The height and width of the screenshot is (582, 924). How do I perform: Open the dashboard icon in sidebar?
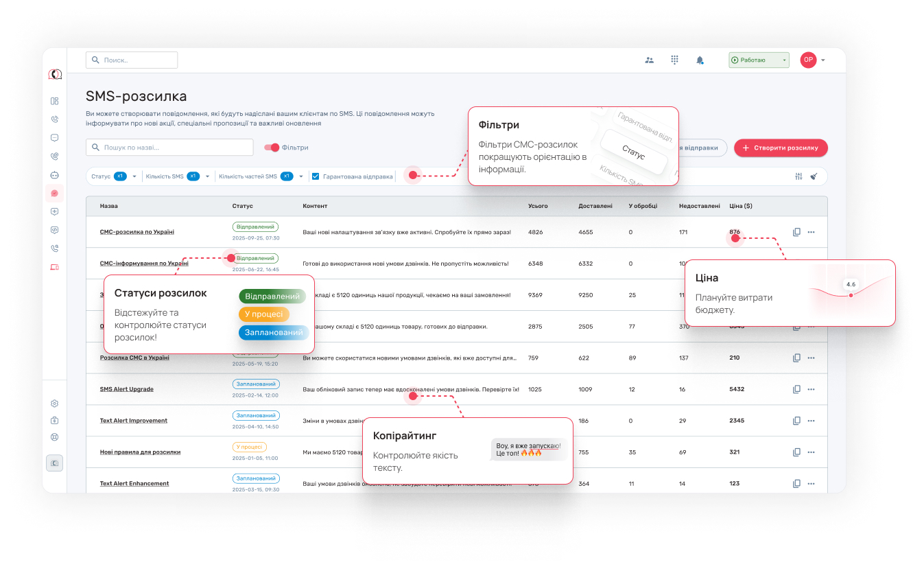[x=55, y=101]
